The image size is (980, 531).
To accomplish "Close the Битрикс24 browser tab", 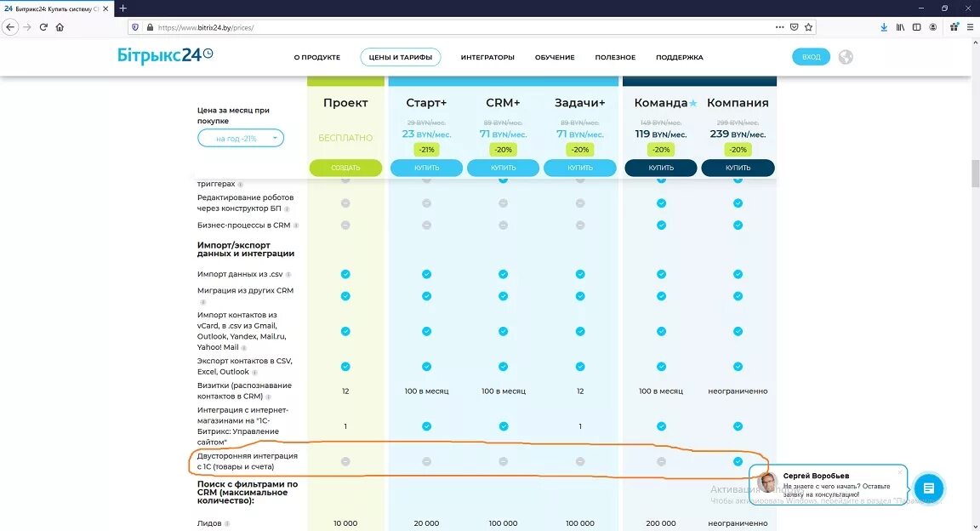I will point(105,9).
